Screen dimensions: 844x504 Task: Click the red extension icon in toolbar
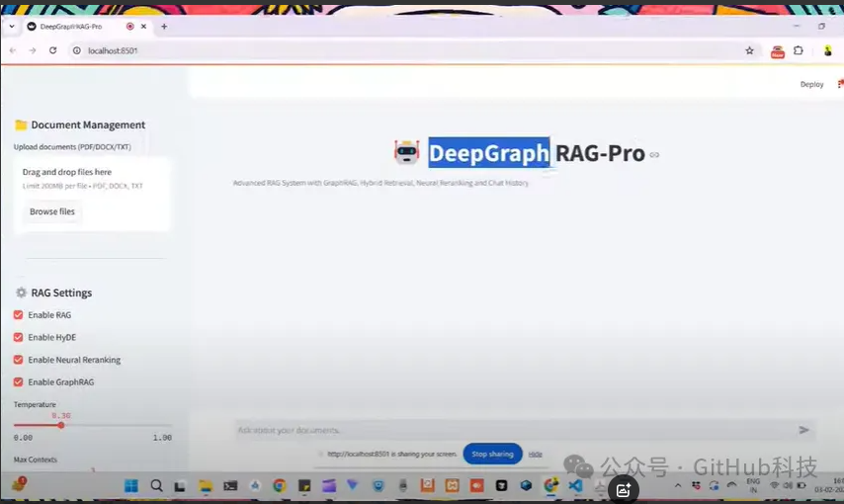point(777,51)
